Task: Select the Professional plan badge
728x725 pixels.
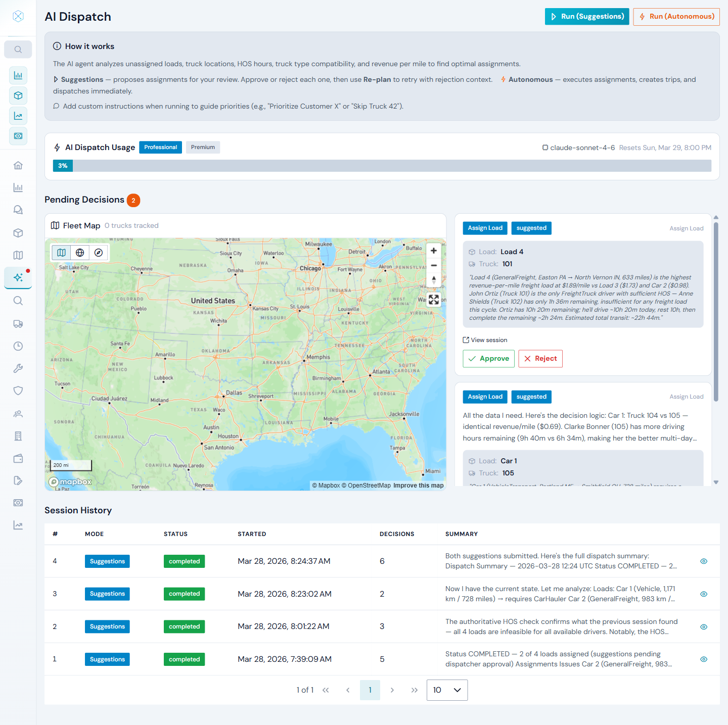Action: click(160, 147)
